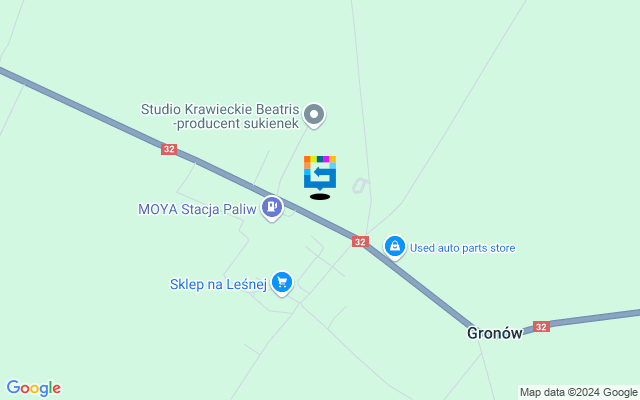The height and width of the screenshot is (400, 640).
Task: Select the colorful custom marker with arrow logo
Action: [x=320, y=172]
